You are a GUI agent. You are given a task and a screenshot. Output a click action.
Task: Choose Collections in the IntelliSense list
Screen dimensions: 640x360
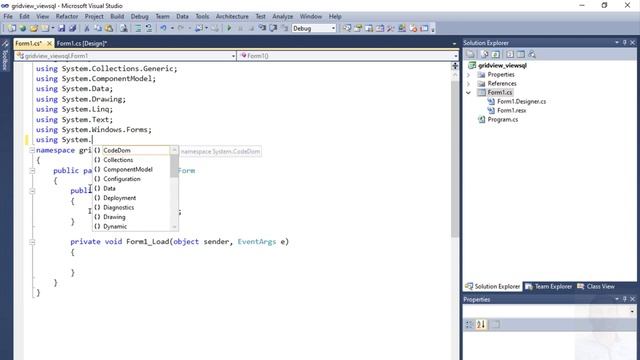click(118, 160)
